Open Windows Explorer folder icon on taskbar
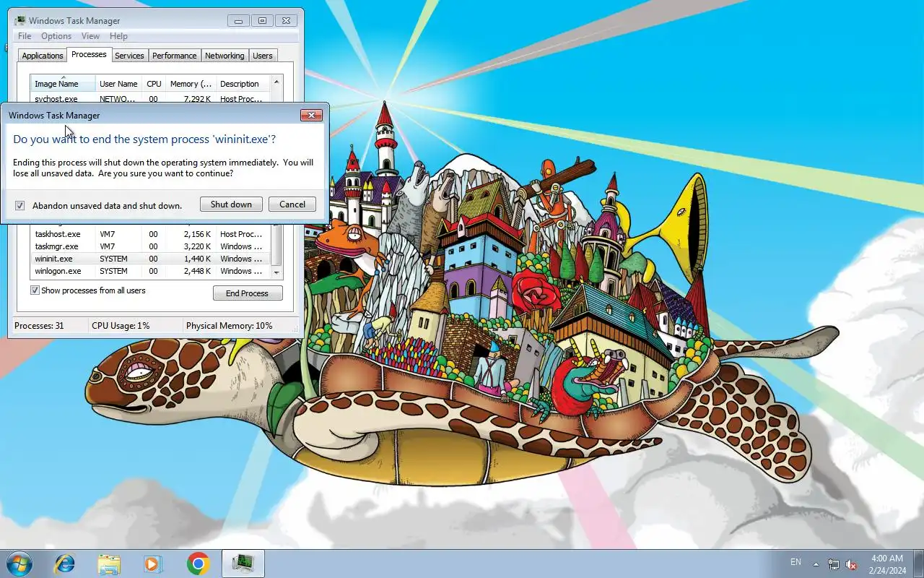This screenshot has height=578, width=924. [x=109, y=564]
